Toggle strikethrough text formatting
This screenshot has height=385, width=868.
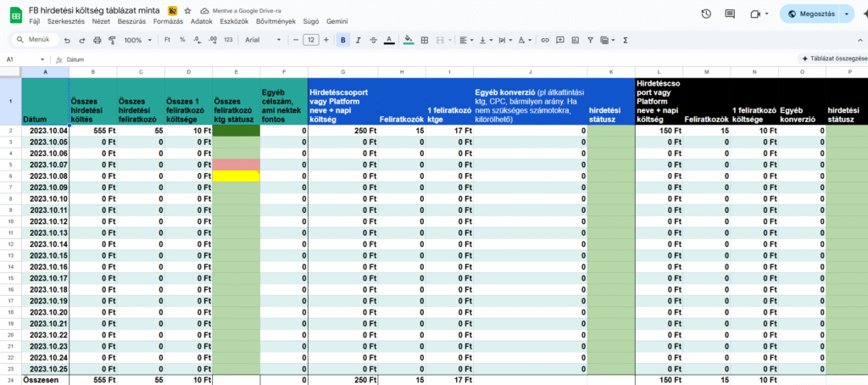pyautogui.click(x=373, y=40)
